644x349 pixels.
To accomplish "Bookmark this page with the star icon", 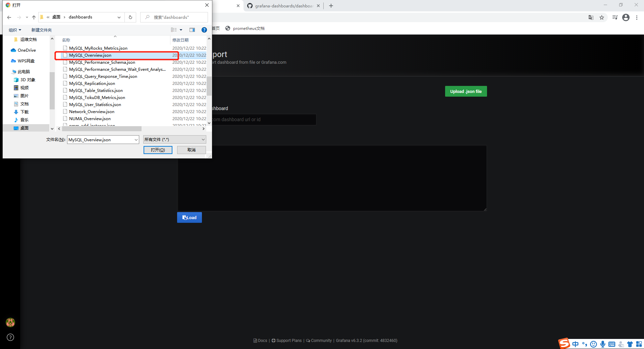I will click(x=602, y=17).
